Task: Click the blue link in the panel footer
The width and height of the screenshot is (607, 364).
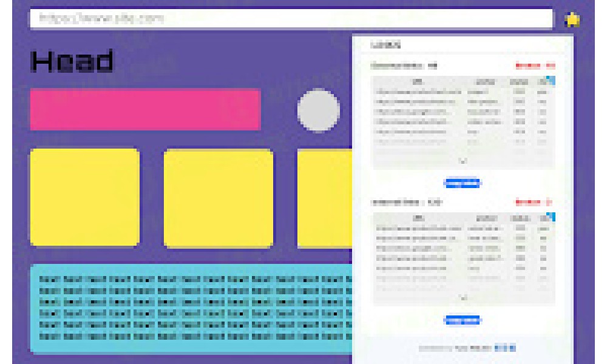Action: click(x=505, y=348)
